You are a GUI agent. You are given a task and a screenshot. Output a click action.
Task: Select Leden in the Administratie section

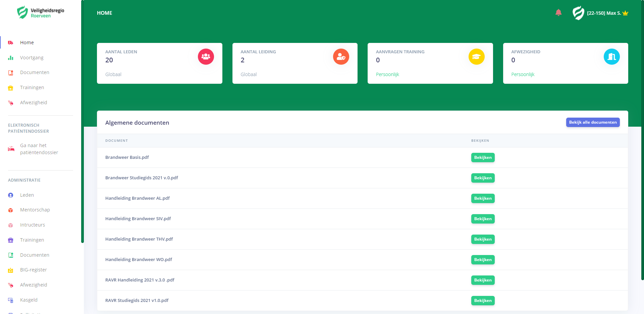(27, 195)
